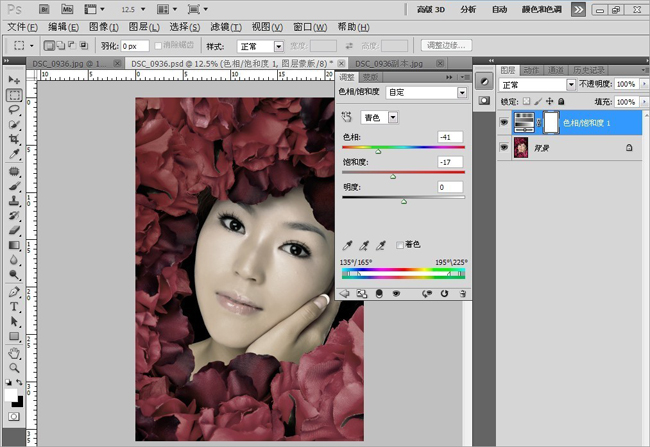
Task: Open the Hue/Saturation preset dropdown
Action: tap(462, 92)
